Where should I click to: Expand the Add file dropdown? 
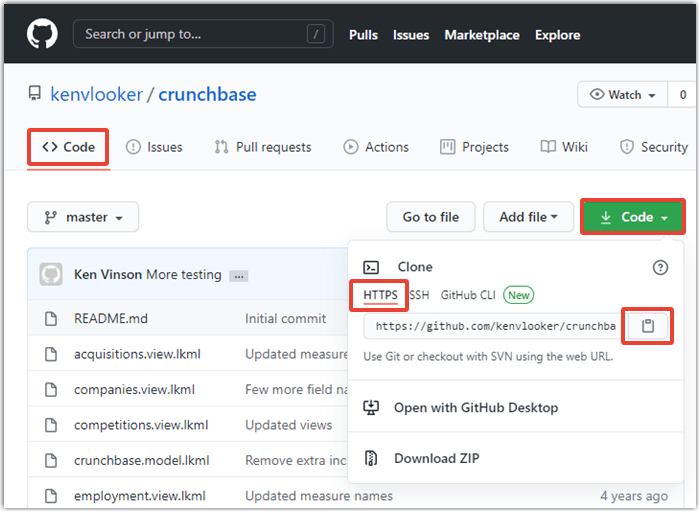pyautogui.click(x=529, y=217)
